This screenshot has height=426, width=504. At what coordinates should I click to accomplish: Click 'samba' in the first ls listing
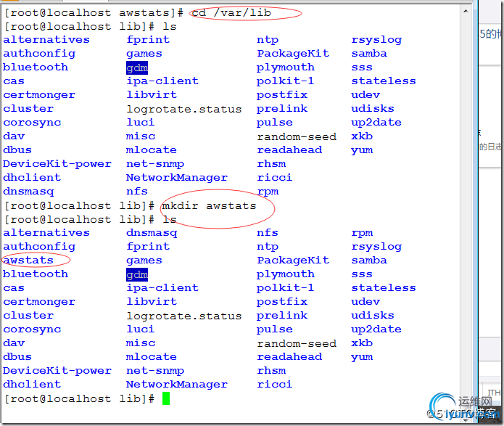pyautogui.click(x=369, y=54)
